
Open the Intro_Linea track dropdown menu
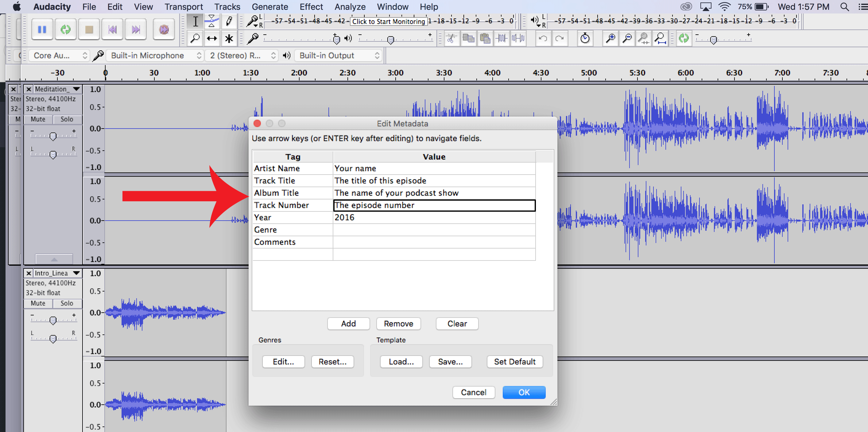coord(76,273)
